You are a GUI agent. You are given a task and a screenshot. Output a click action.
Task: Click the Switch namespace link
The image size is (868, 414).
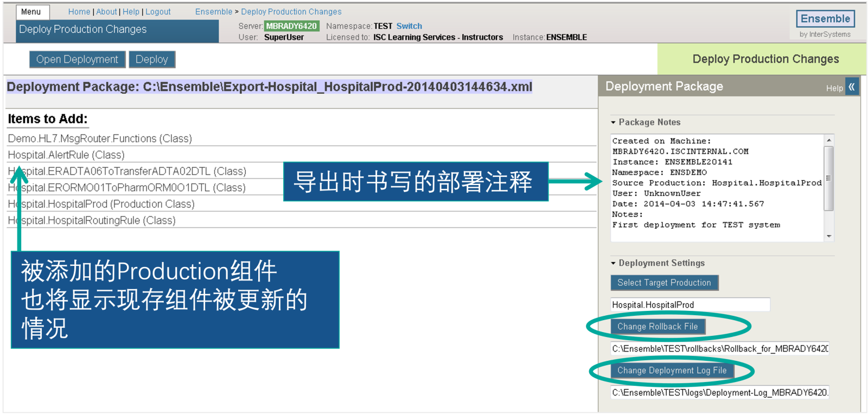coord(409,26)
